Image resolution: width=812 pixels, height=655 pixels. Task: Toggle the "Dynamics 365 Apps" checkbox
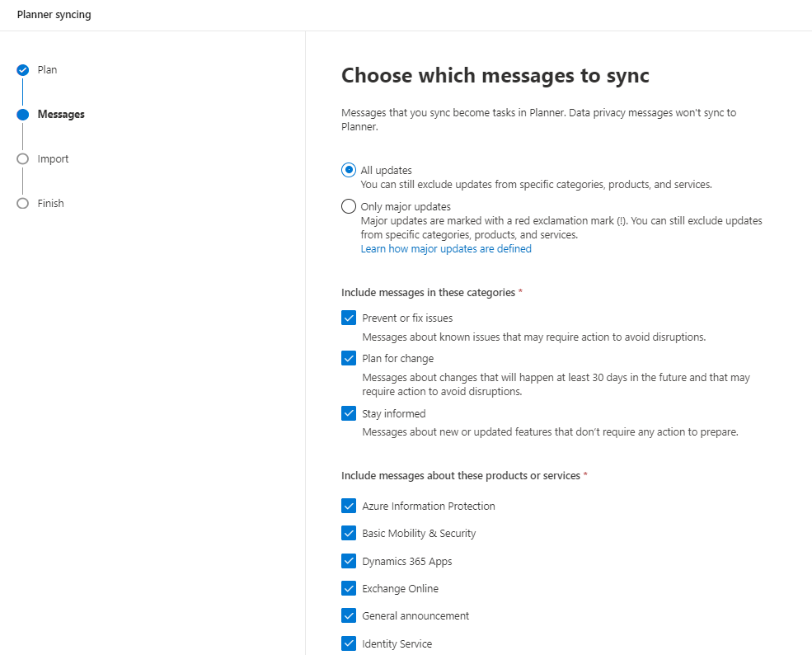point(348,561)
